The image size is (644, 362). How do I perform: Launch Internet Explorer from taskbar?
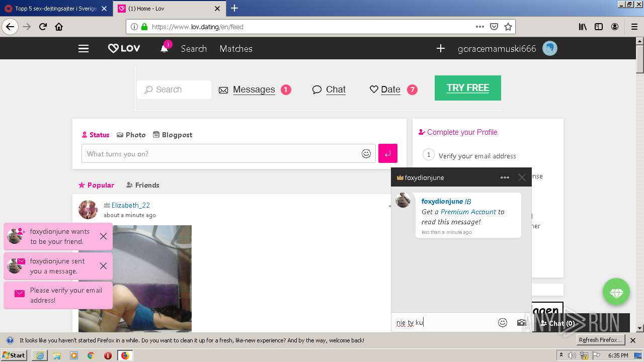(x=40, y=355)
